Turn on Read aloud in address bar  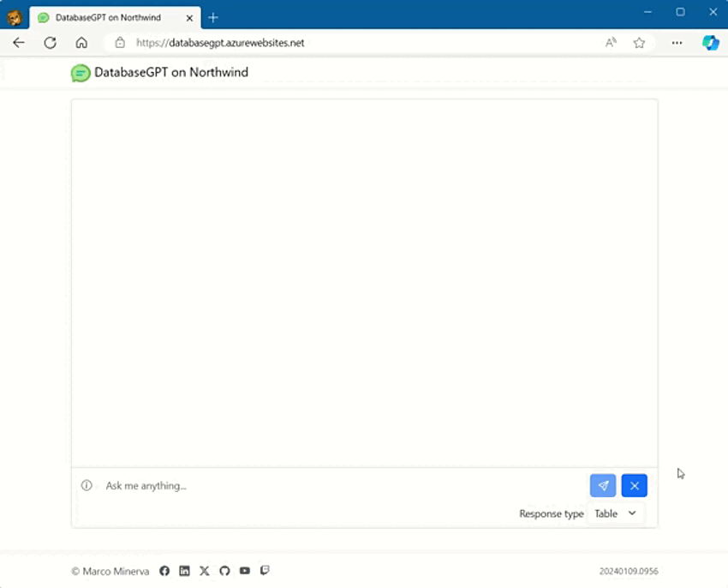[x=611, y=43]
